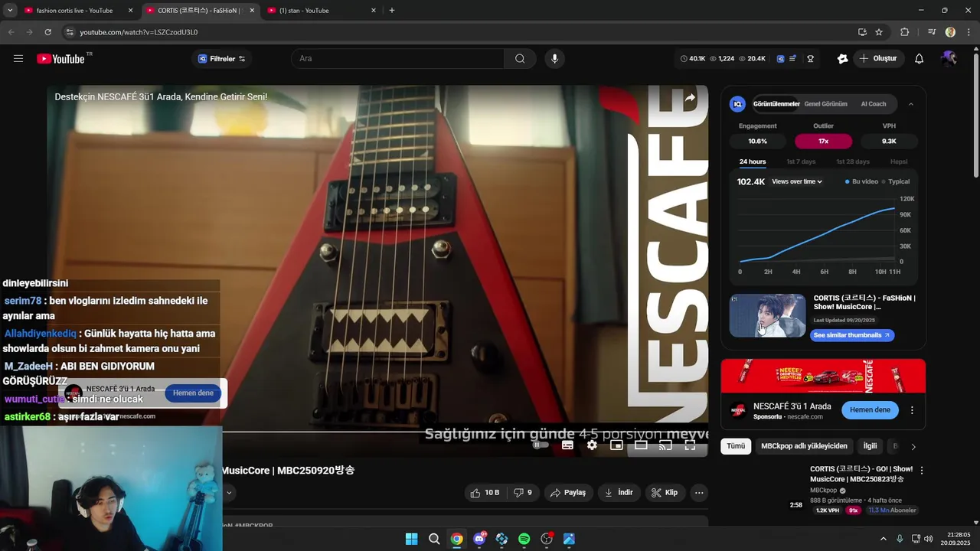Select the İlgili filter chip
This screenshot has width=980, height=551.
tap(871, 446)
